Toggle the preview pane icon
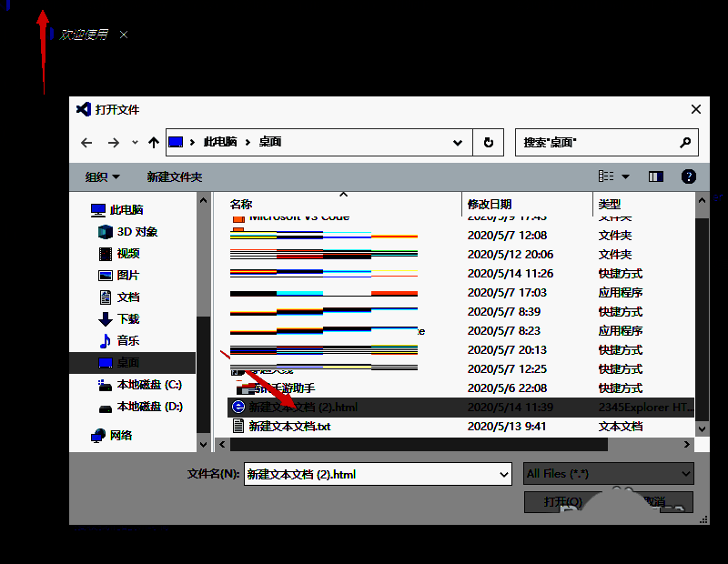The image size is (728, 564). pos(656,176)
